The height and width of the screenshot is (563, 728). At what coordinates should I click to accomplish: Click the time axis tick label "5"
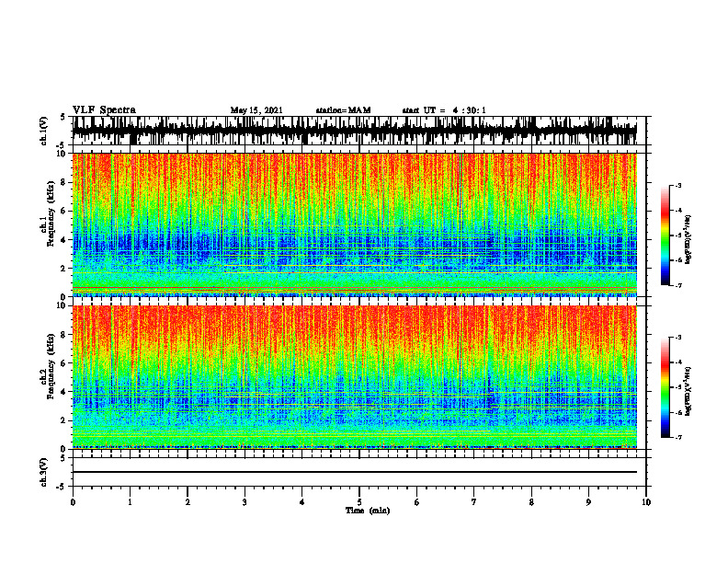point(359,502)
